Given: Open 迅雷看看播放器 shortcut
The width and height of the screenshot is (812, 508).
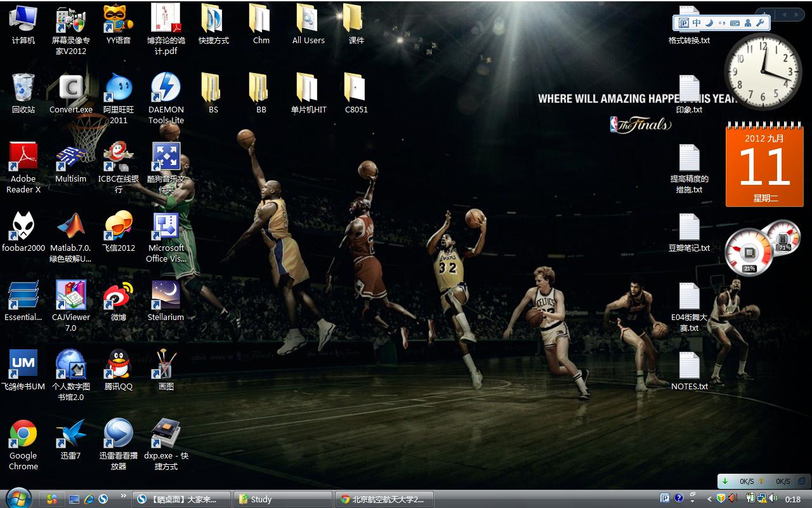Looking at the screenshot, I should coord(119,444).
